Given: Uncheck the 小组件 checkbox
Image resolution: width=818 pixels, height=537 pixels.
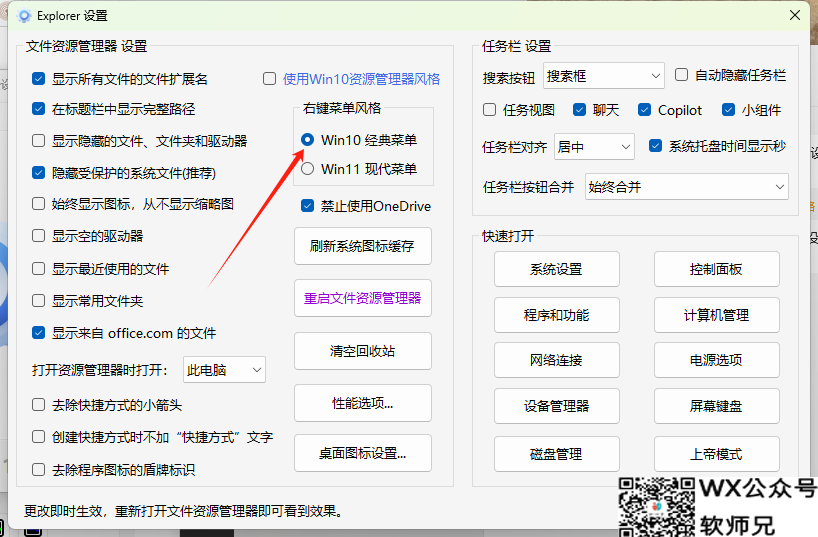Looking at the screenshot, I should [x=728, y=110].
